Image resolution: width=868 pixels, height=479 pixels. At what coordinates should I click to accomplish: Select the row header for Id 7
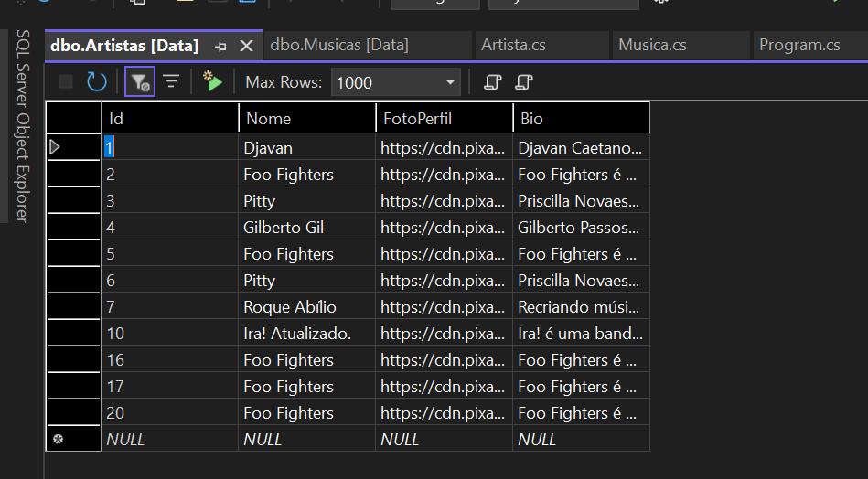pos(73,307)
